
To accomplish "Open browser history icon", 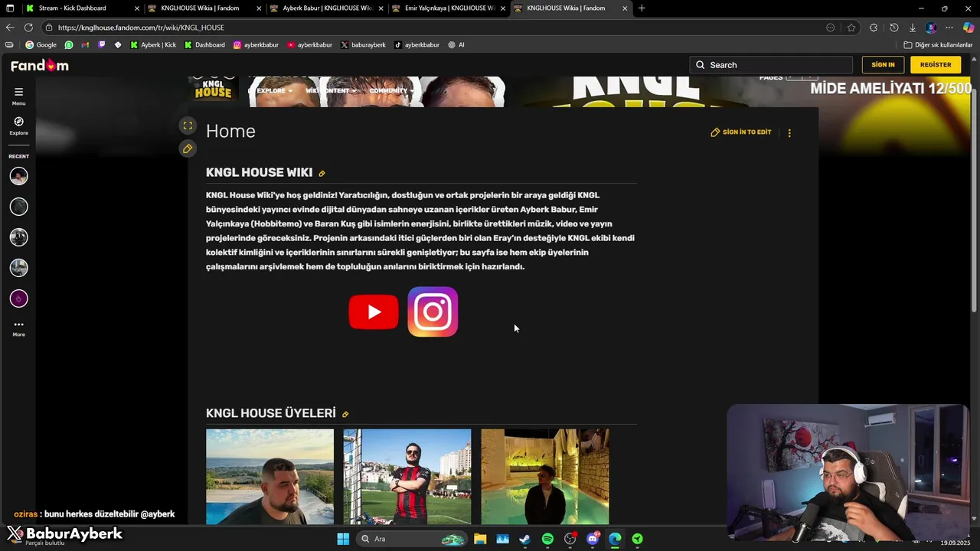I will tap(893, 28).
